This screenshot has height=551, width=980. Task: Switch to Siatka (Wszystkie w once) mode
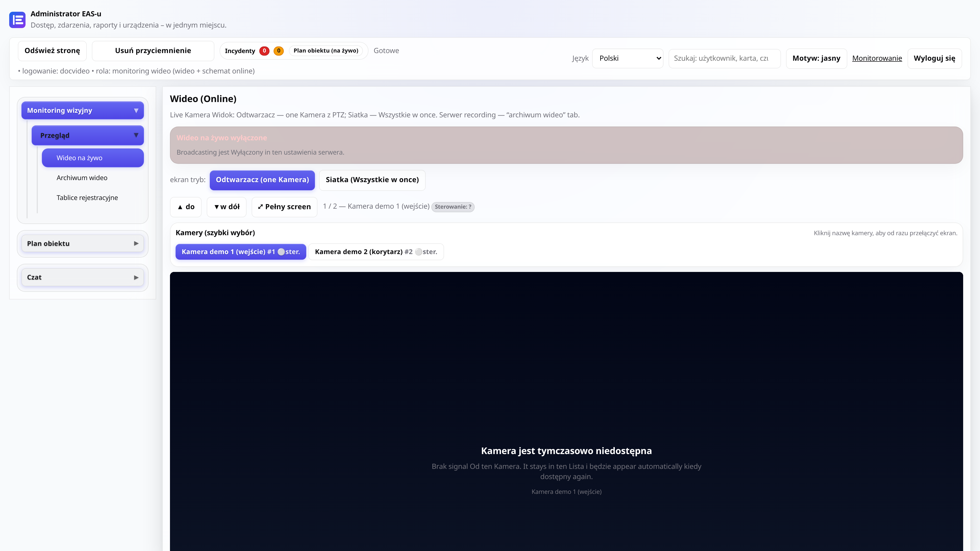click(372, 180)
